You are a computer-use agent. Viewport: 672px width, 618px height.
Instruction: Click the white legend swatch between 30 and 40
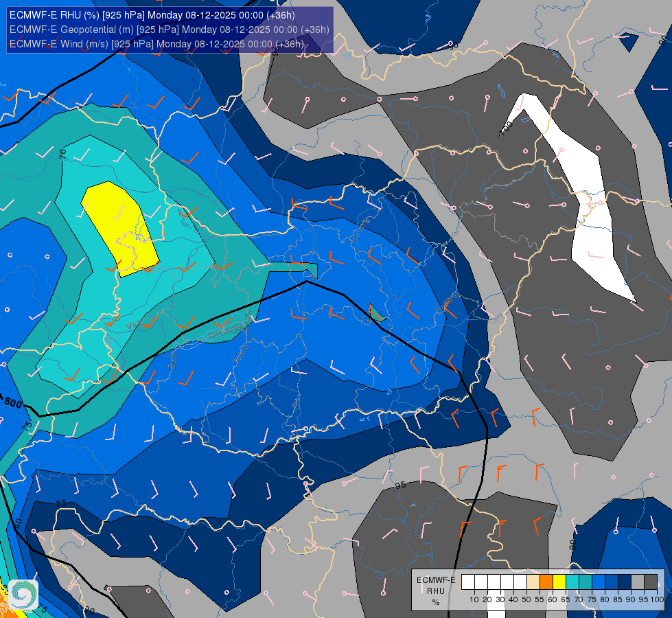(507, 582)
